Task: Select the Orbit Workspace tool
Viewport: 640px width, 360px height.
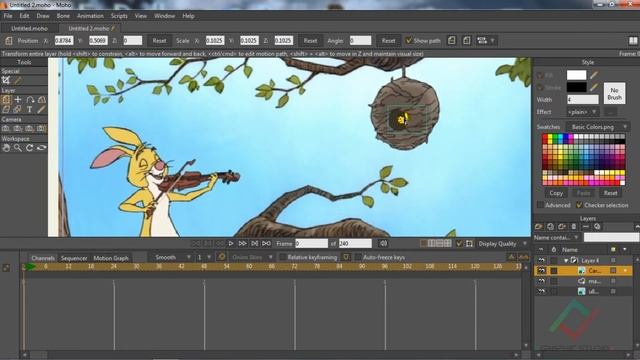Action: click(x=42, y=148)
